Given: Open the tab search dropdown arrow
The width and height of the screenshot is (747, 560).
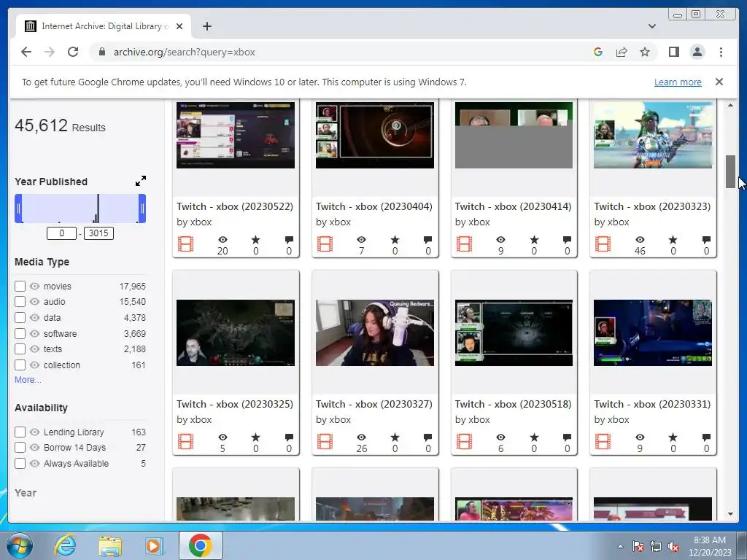Looking at the screenshot, I should click(651, 26).
